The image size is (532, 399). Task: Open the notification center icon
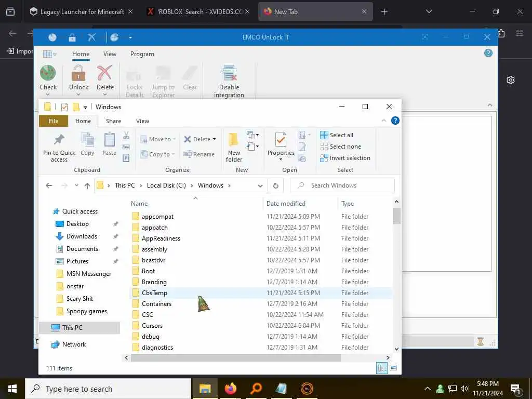515,389
